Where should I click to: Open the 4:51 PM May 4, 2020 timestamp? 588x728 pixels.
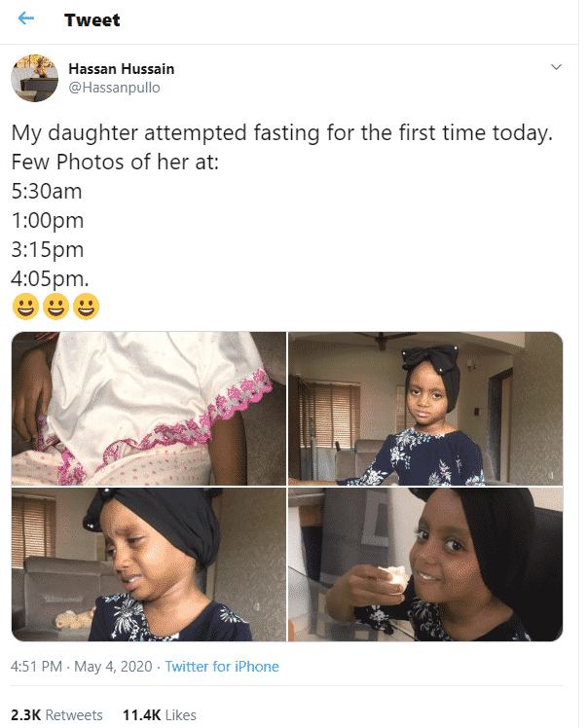tap(81, 667)
